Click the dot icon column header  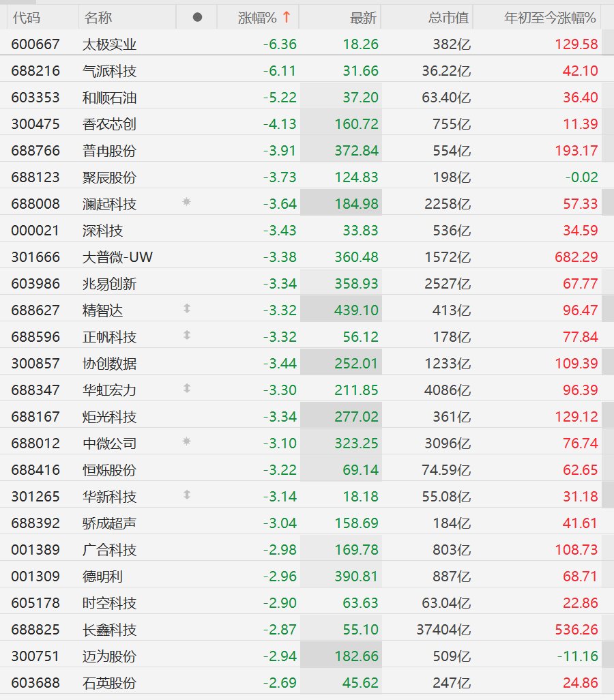point(197,18)
